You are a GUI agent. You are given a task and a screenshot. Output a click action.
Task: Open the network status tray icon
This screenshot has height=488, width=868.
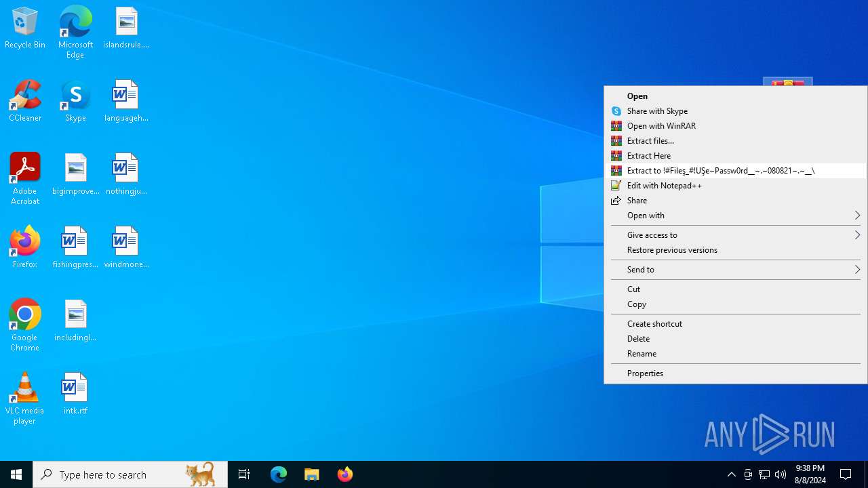pyautogui.click(x=764, y=474)
